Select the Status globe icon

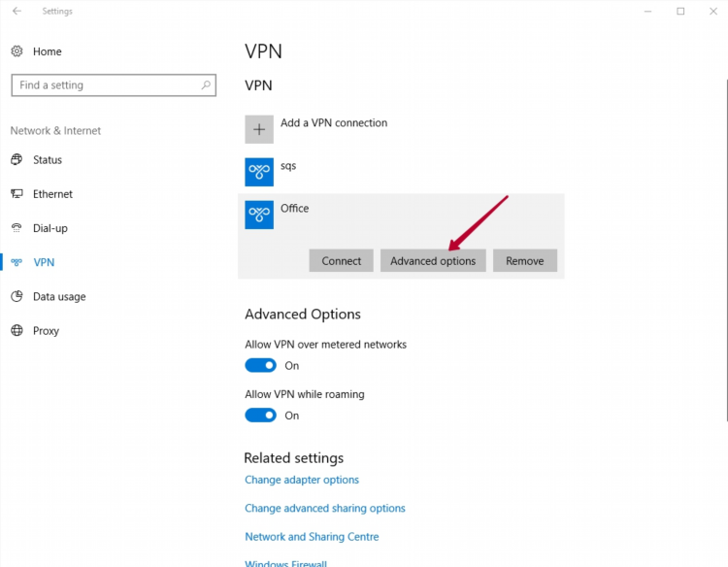(x=17, y=160)
